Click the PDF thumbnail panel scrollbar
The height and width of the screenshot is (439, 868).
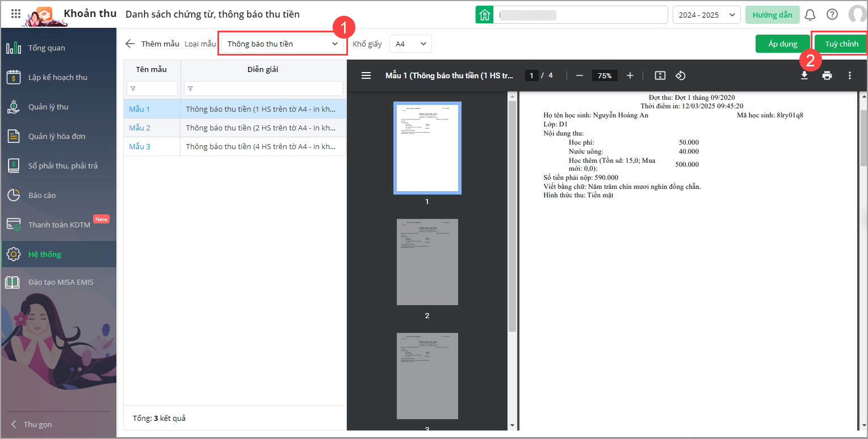tap(513, 216)
